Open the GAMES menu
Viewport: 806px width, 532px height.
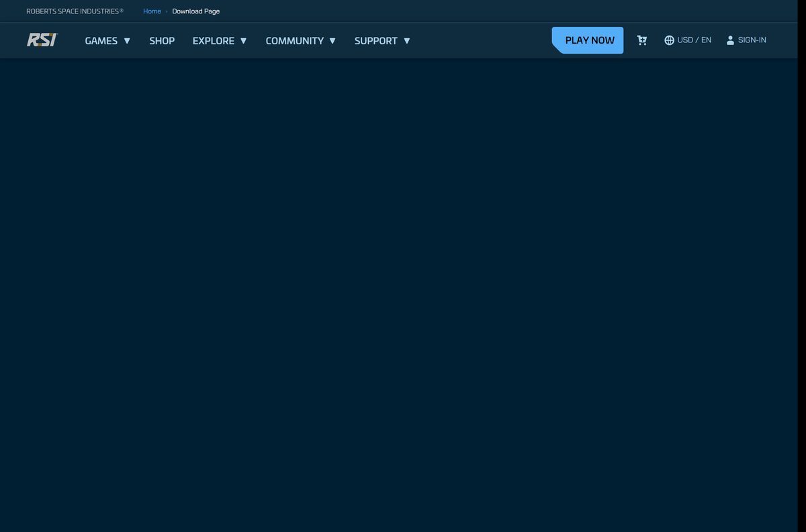point(101,41)
